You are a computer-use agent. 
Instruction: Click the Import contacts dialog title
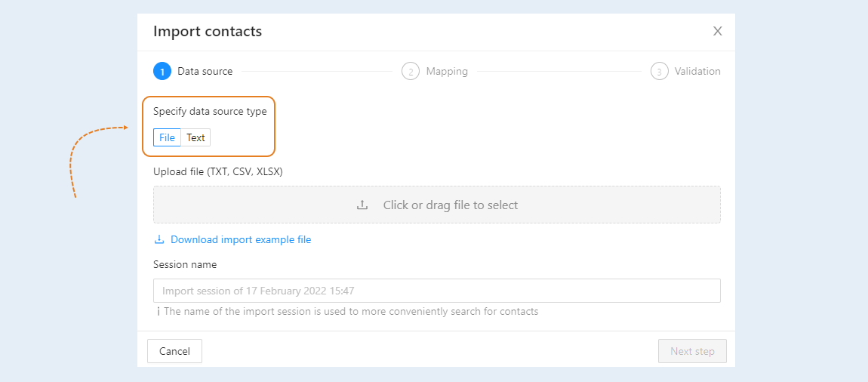208,31
